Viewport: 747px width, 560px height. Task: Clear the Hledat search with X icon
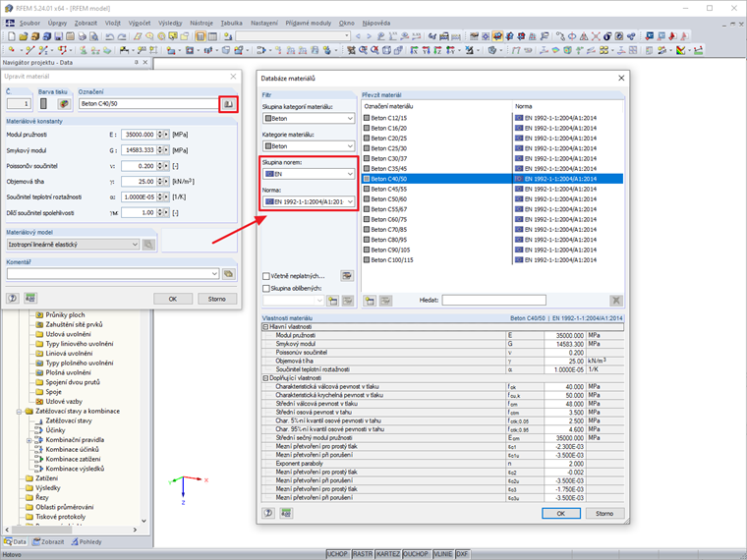coord(616,301)
